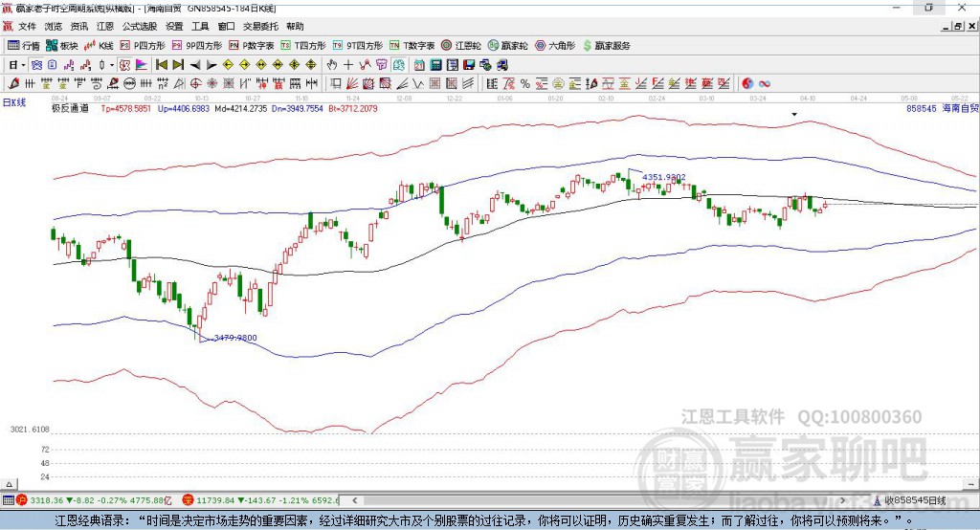Image resolution: width=980 pixels, height=530 pixels.
Task: Open the T四方形 tool
Action: (303, 46)
